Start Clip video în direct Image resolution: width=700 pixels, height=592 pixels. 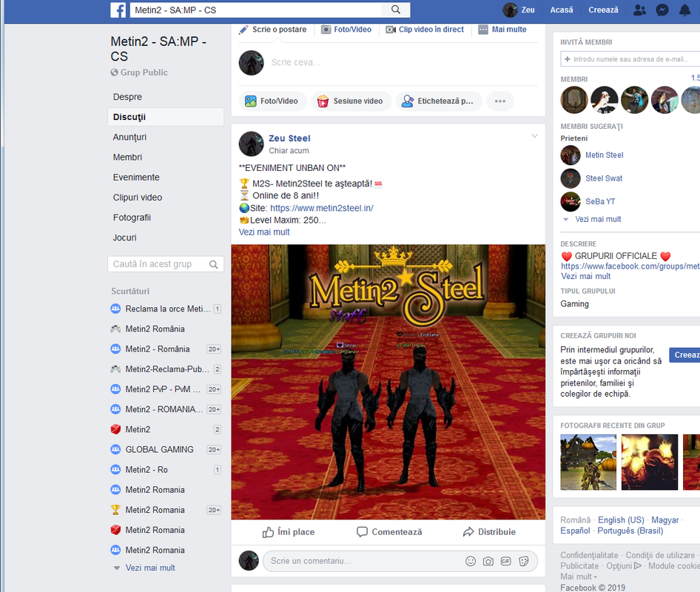[425, 30]
